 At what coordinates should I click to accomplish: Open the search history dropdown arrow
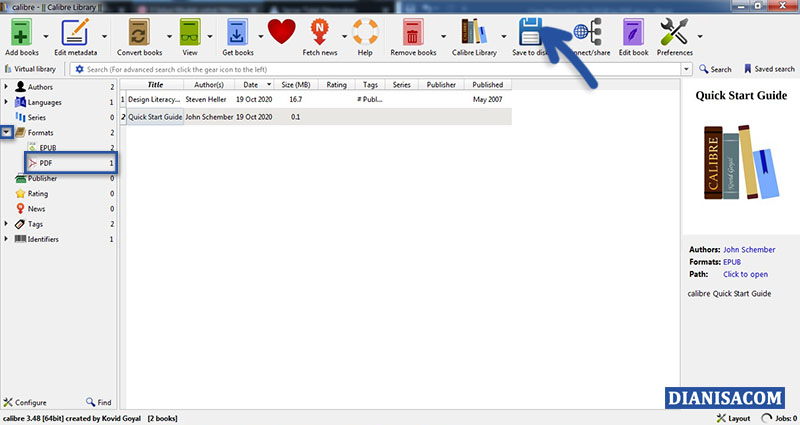[x=687, y=69]
